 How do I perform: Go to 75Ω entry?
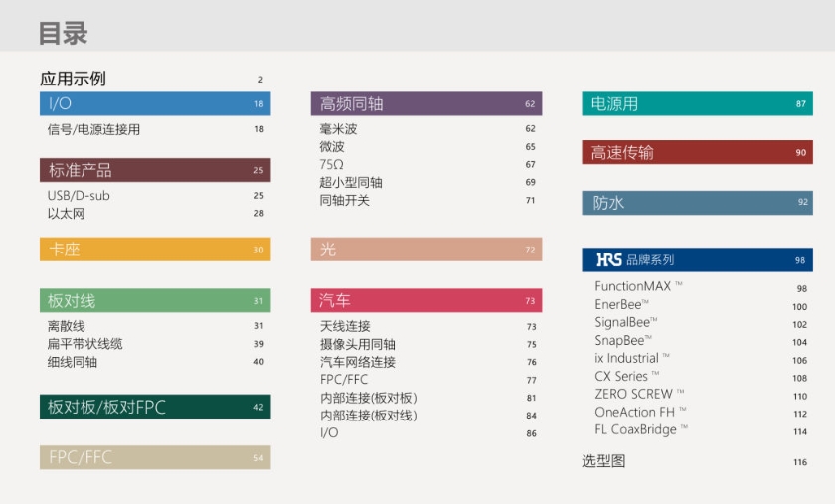click(x=331, y=165)
